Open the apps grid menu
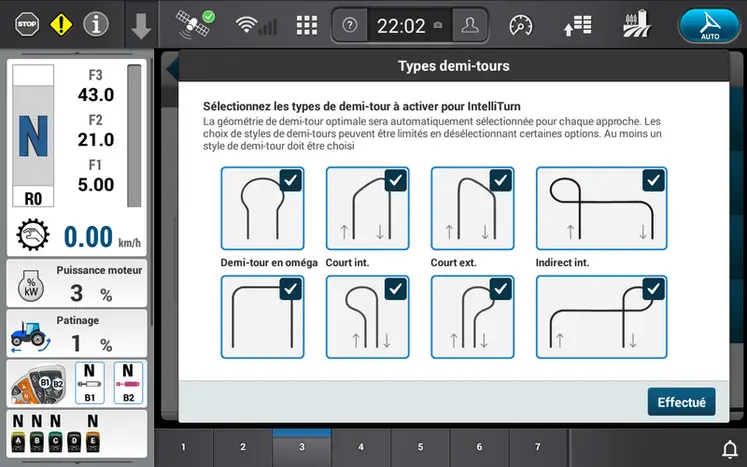The height and width of the screenshot is (467, 747). pos(307,25)
